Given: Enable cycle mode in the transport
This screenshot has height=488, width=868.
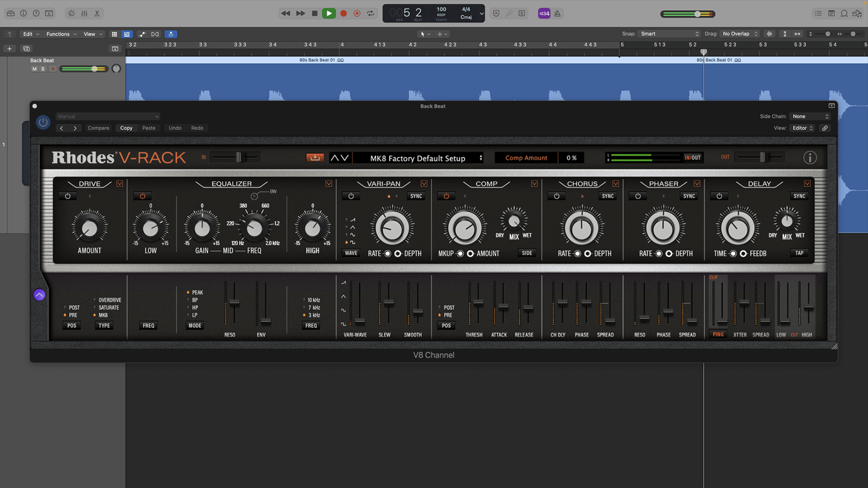Looking at the screenshot, I should click(370, 13).
